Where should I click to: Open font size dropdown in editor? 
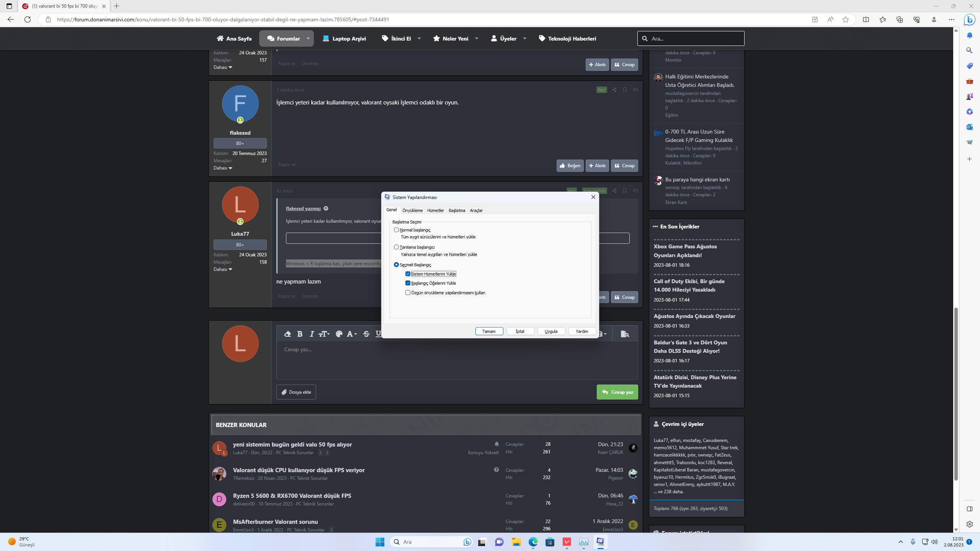324,334
